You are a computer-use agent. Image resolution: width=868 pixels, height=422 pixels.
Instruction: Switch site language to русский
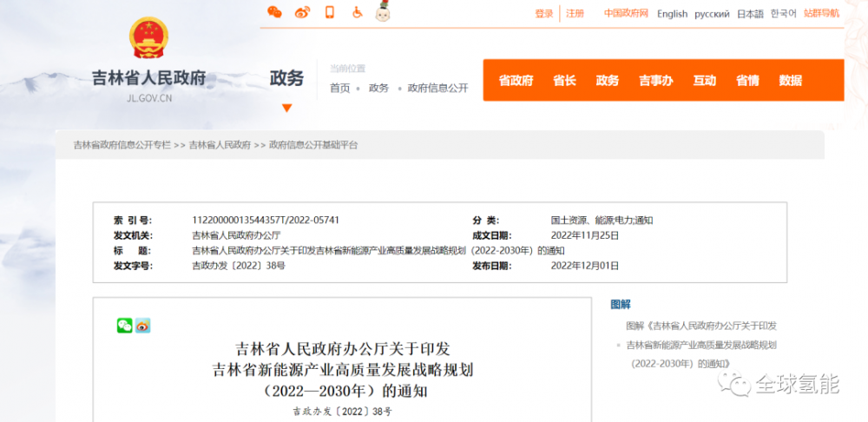pos(712,14)
